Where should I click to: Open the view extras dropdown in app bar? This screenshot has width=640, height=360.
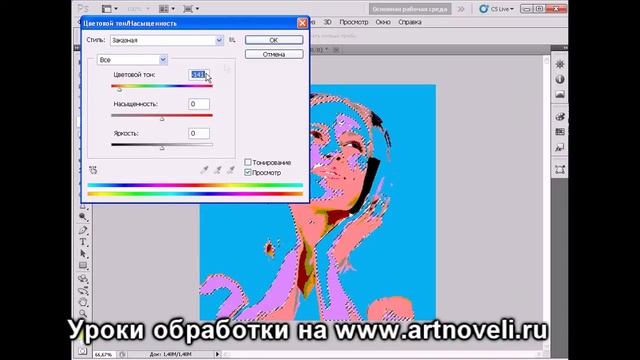coord(109,9)
